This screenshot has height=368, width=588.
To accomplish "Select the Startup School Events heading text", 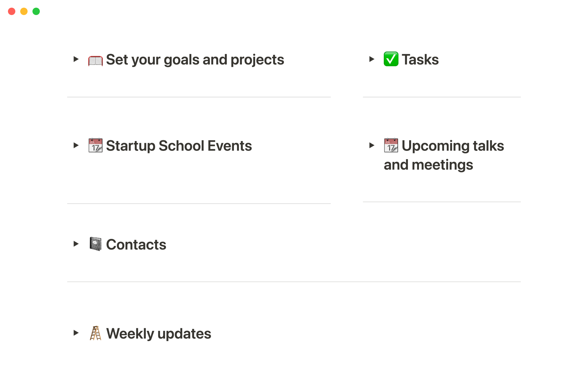I will coord(179,146).
